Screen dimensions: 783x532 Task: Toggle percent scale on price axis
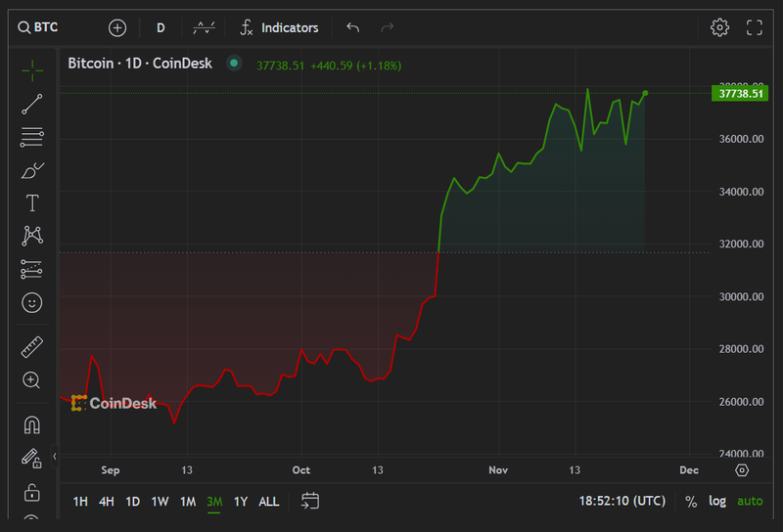pos(691,501)
